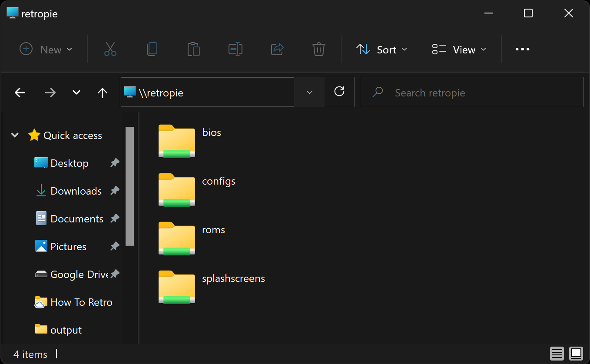Click the Share icon in toolbar
590x364 pixels.
[277, 49]
